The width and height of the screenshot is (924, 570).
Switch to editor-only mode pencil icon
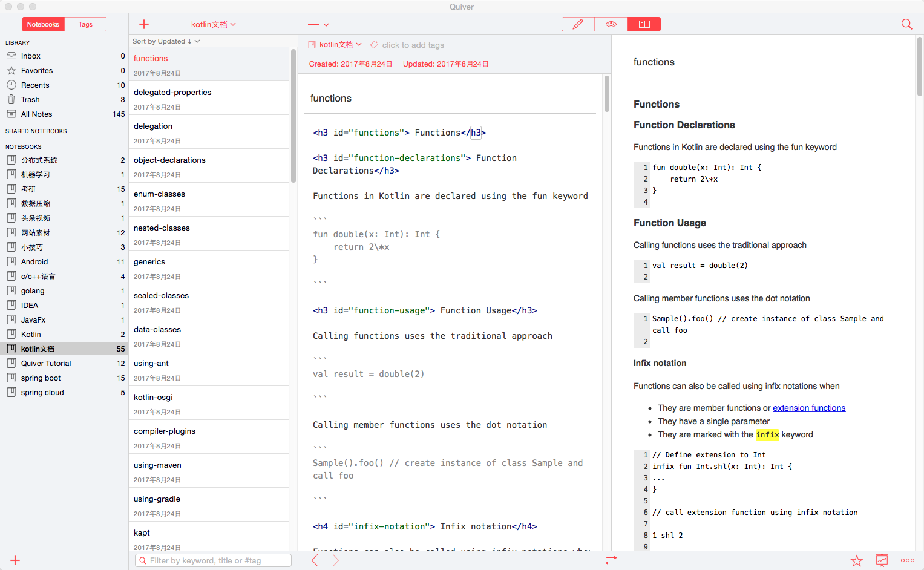(578, 24)
